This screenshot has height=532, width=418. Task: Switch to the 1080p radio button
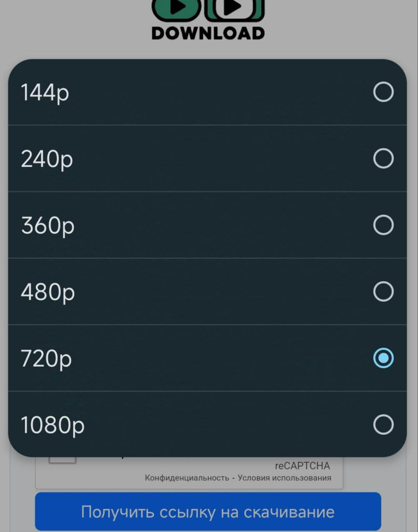[x=383, y=424]
